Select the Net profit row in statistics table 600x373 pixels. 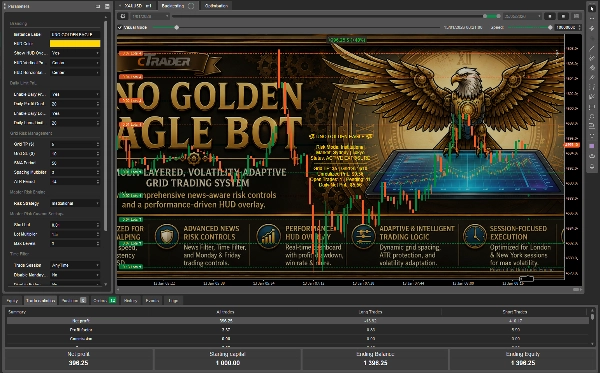[298, 321]
